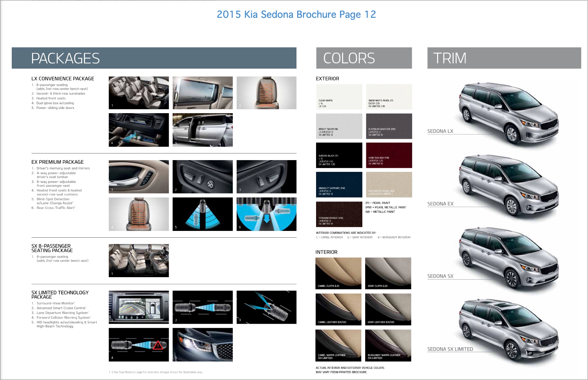Choose the Beechwood Pearl exterior swatch
Screen dimensions: 588x380
tap(389, 185)
